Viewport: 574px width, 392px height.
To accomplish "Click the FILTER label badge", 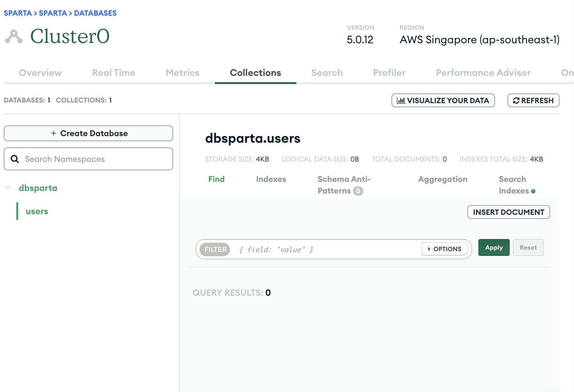I will coord(215,249).
